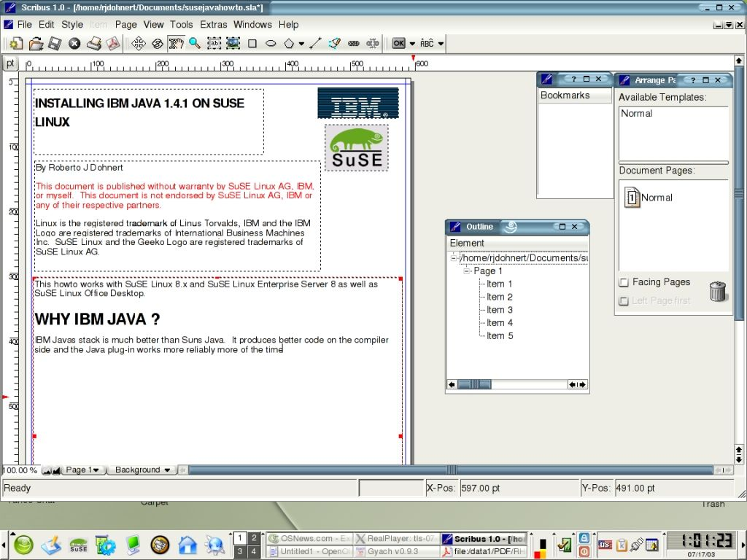Open the Background layer dropdown
This screenshot has width=747, height=560.
point(143,470)
